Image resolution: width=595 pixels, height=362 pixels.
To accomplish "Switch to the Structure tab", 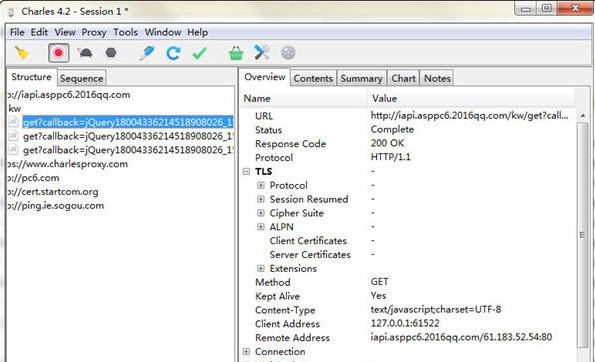I will 31,77.
